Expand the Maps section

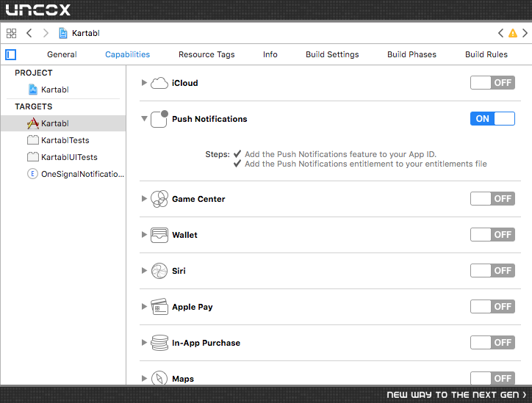point(144,378)
